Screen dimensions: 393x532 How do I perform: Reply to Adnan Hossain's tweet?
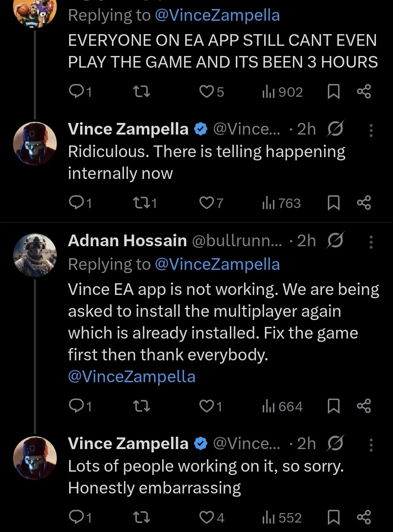76,406
